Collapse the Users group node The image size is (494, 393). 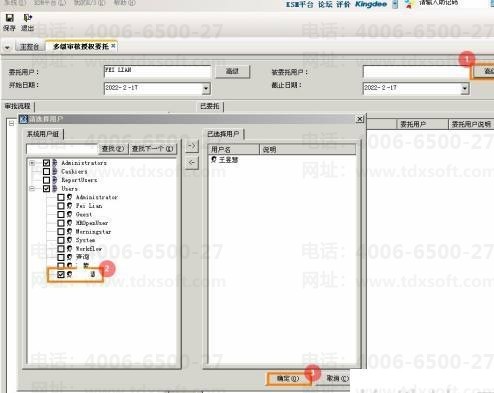point(32,189)
